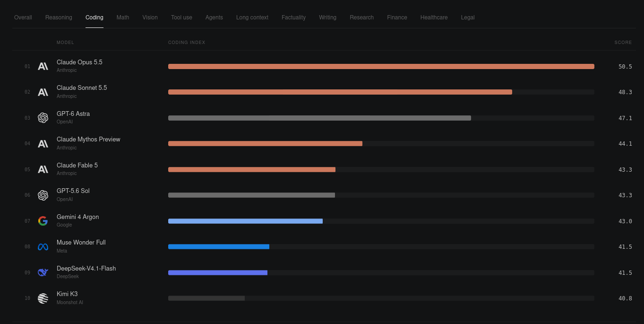
Task: Click the OpenAI logo beside GPT-5.6 Sol
Action: [x=43, y=195]
